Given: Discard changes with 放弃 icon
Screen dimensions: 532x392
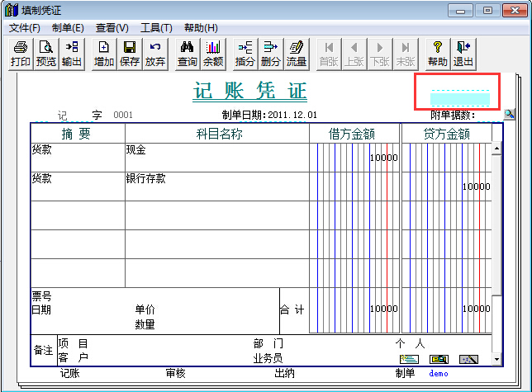Looking at the screenshot, I should pos(154,54).
